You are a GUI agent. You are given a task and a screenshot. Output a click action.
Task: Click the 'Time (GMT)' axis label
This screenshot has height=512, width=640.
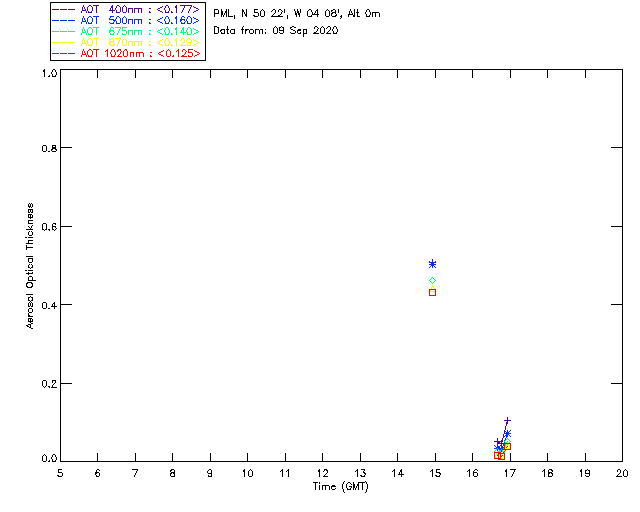click(x=340, y=487)
